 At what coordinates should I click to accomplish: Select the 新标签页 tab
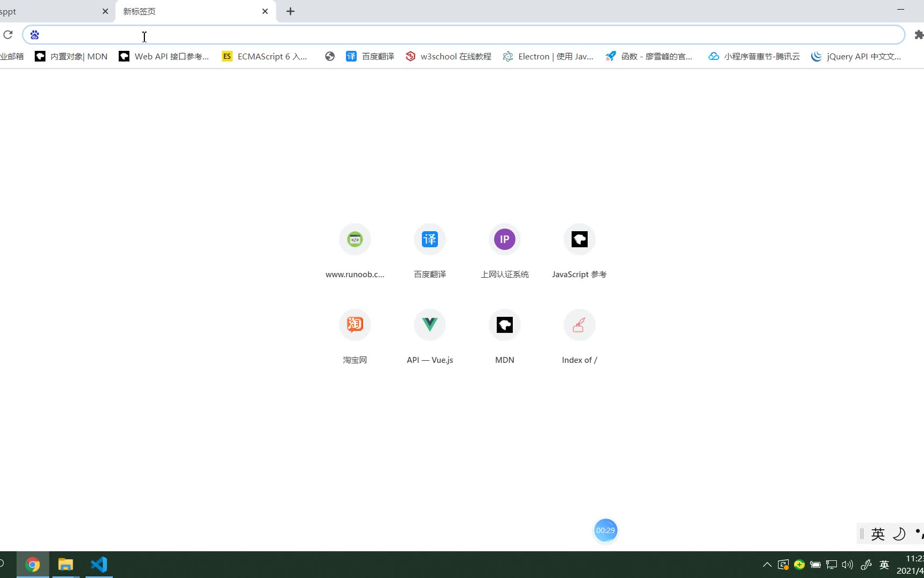coord(190,11)
